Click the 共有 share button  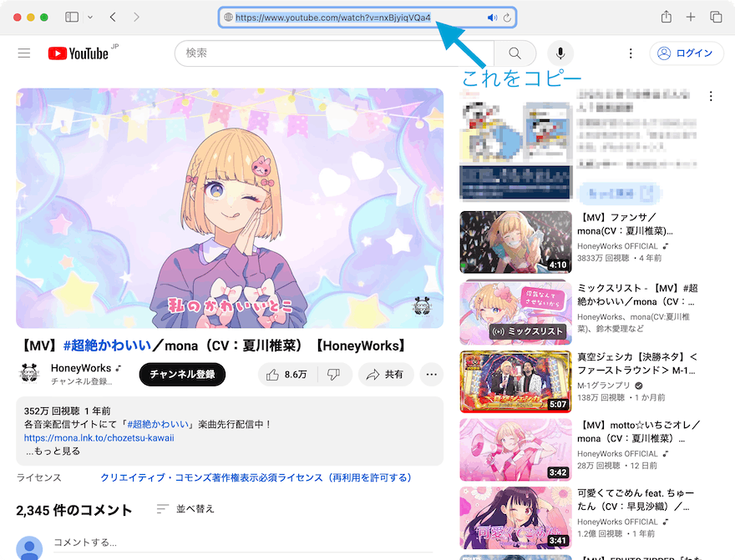click(386, 374)
